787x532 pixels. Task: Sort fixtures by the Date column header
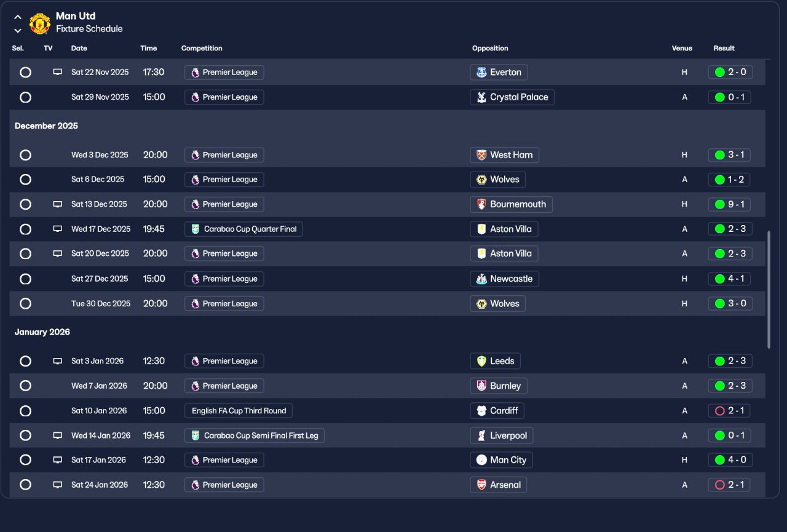79,48
